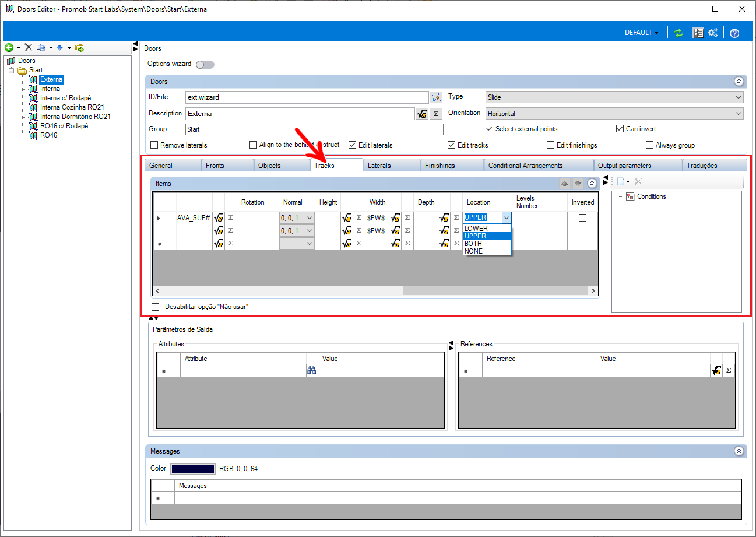Click the sigma icon in the References grid
756x537 pixels.
[x=729, y=370]
